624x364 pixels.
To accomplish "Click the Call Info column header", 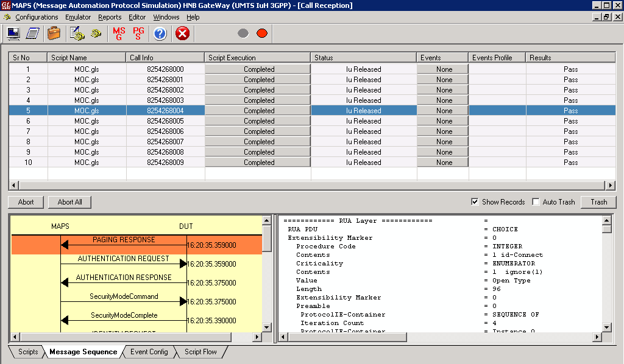I will coord(165,58).
